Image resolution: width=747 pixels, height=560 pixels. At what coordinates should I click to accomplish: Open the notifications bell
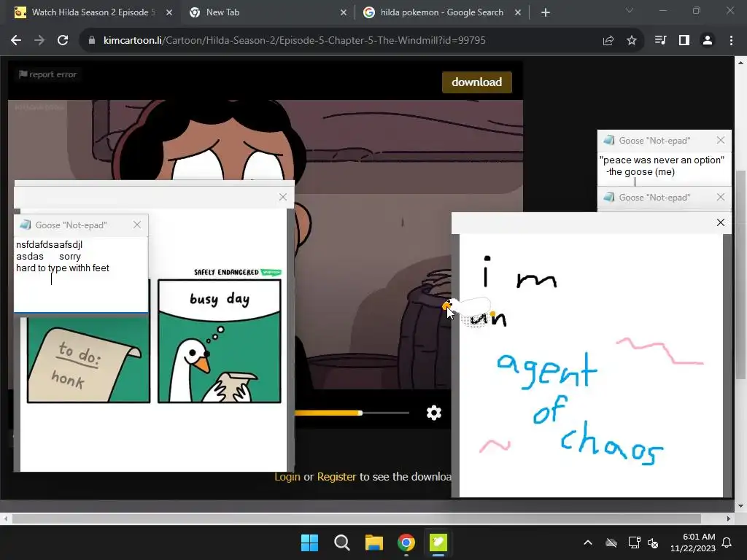[727, 542]
